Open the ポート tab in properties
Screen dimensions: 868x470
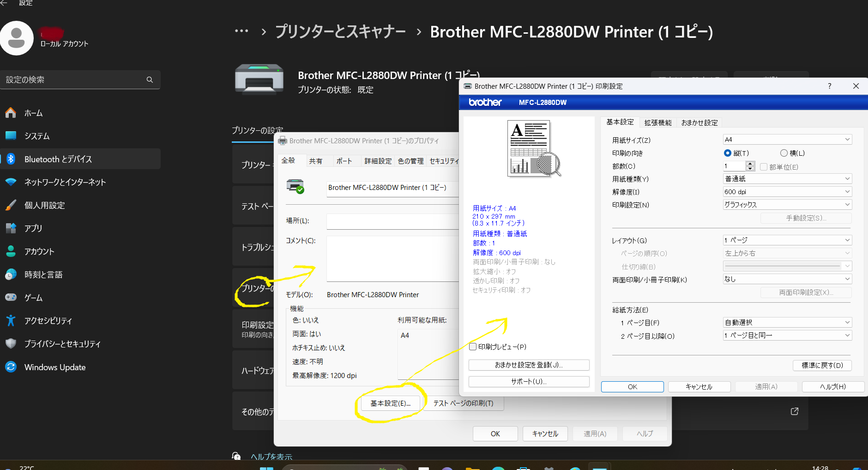point(344,161)
